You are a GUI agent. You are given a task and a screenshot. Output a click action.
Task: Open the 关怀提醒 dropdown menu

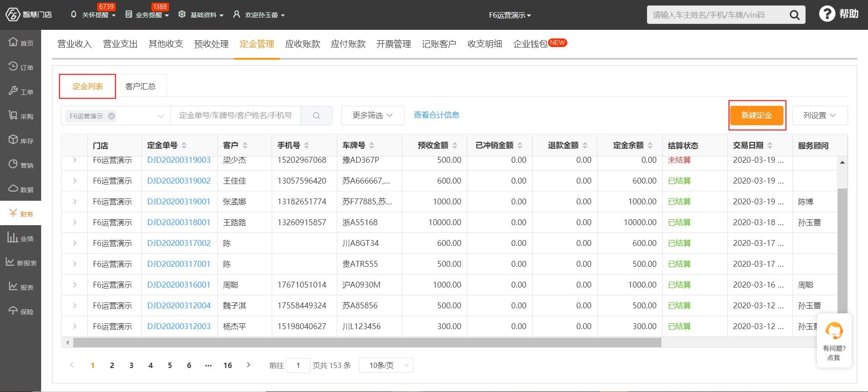tap(93, 15)
